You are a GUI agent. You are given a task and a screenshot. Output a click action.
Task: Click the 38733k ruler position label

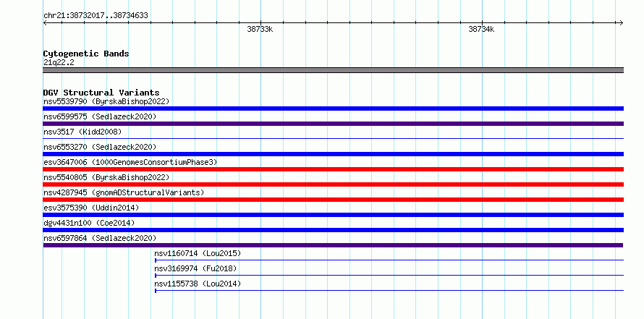click(x=260, y=30)
